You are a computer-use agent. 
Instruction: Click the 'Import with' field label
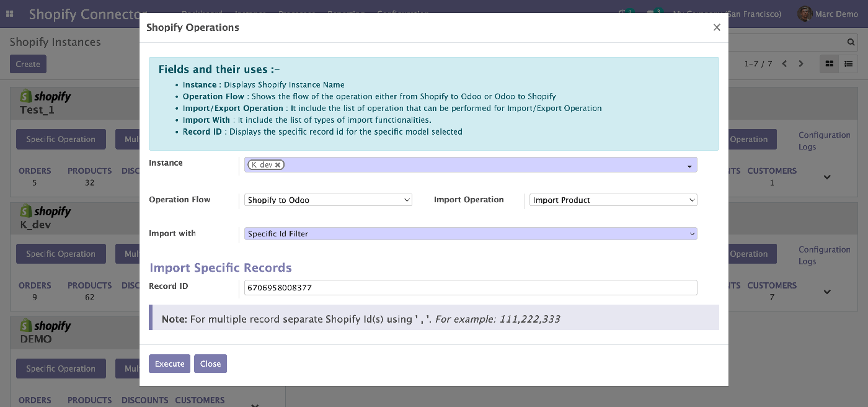click(x=172, y=233)
